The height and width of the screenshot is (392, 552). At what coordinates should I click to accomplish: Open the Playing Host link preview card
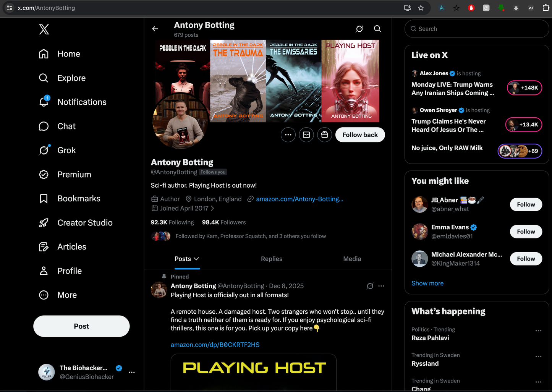pos(254,372)
